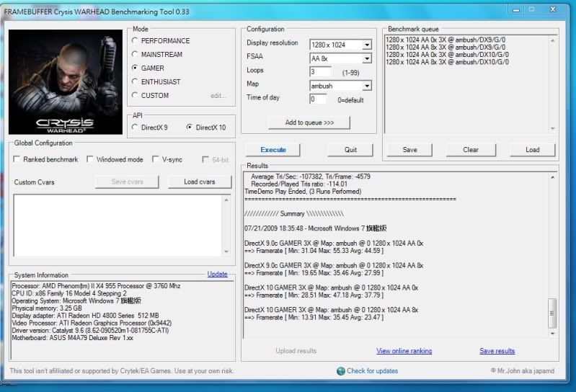Screen dimensions: 576x392
Task: Click Save results link
Action: (497, 351)
